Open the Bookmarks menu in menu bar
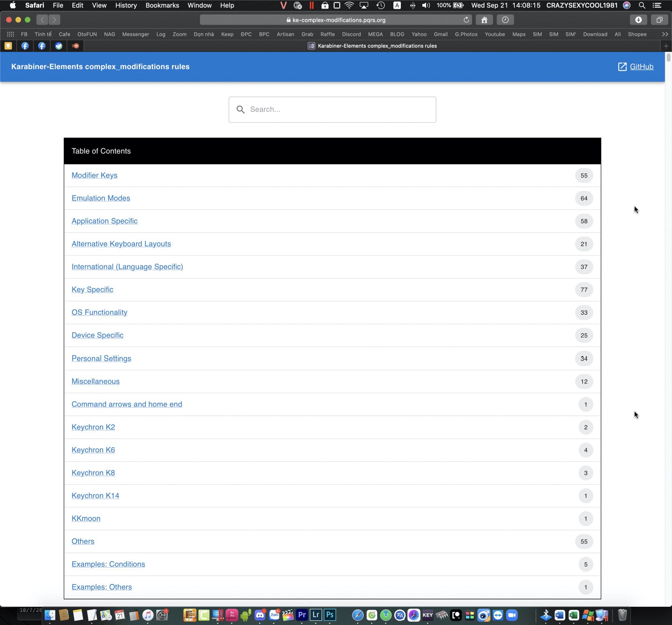The height and width of the screenshot is (625, 672). [162, 5]
